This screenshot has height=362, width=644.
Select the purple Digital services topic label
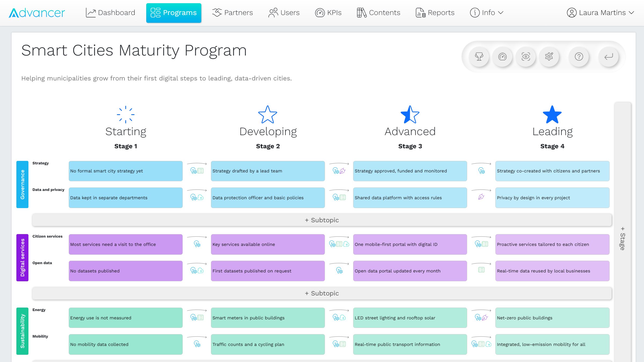pos(22,257)
